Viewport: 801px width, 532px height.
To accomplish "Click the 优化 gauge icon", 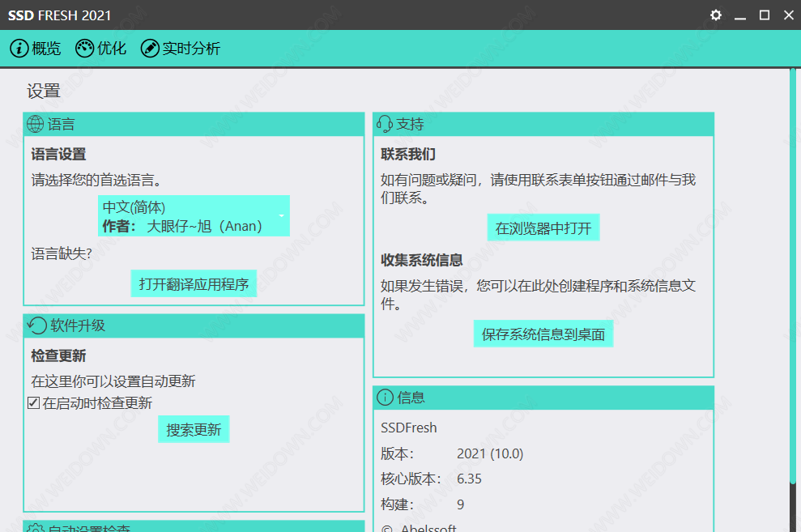I will click(84, 49).
